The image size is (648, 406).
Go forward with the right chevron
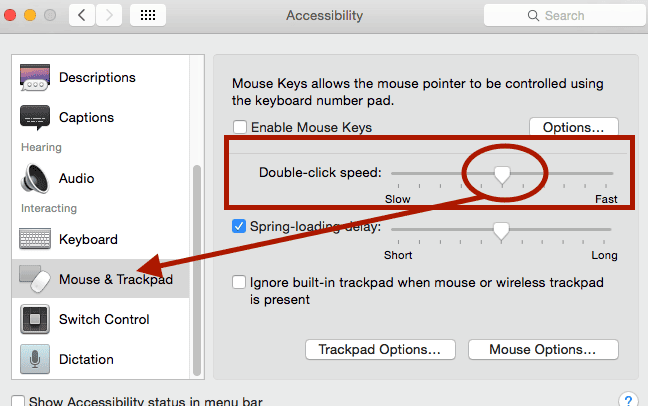pyautogui.click(x=109, y=15)
